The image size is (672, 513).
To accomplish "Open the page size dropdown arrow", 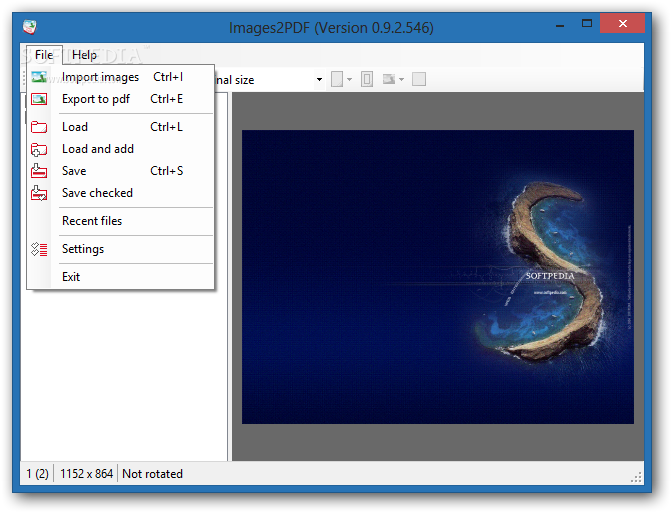I will point(349,80).
